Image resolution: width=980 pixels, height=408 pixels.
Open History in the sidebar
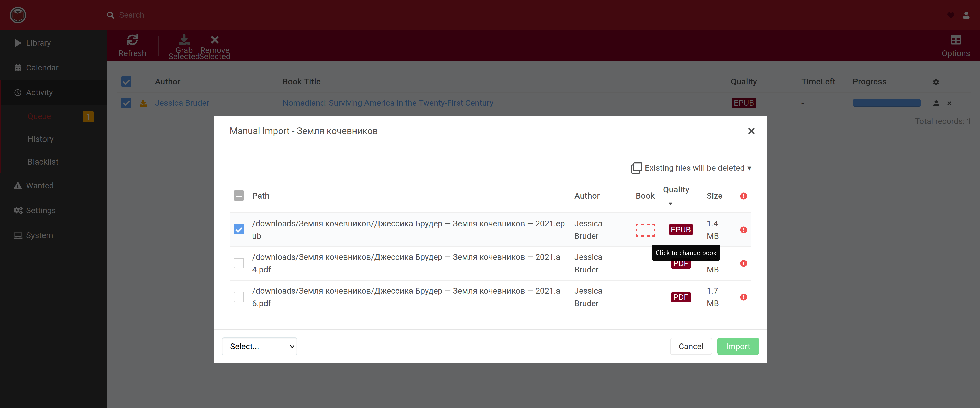click(x=40, y=139)
